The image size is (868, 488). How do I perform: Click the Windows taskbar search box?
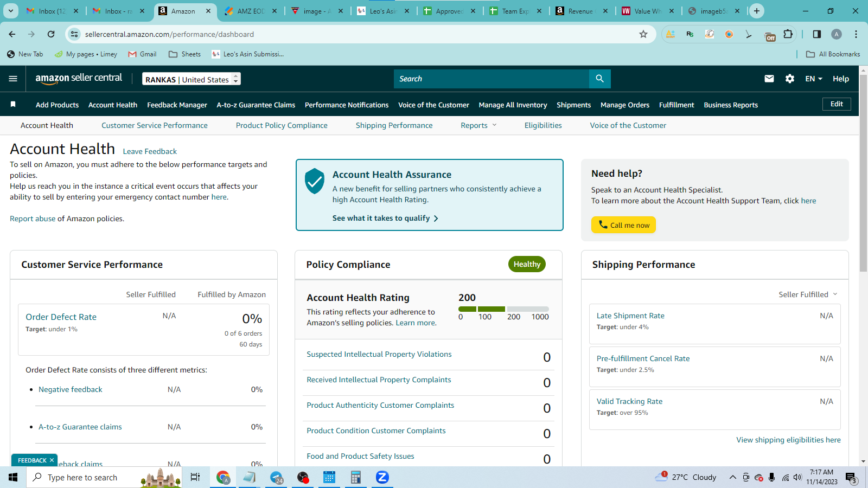pyautogui.click(x=103, y=477)
